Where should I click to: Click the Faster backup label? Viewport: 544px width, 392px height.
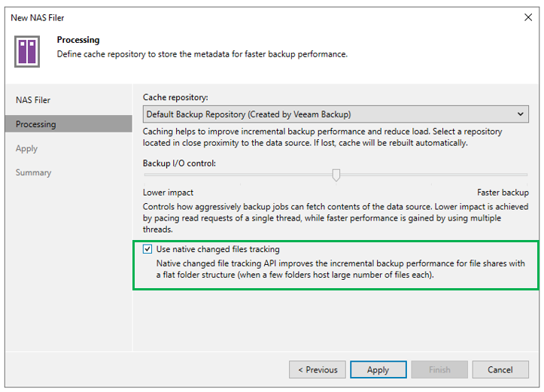click(503, 193)
